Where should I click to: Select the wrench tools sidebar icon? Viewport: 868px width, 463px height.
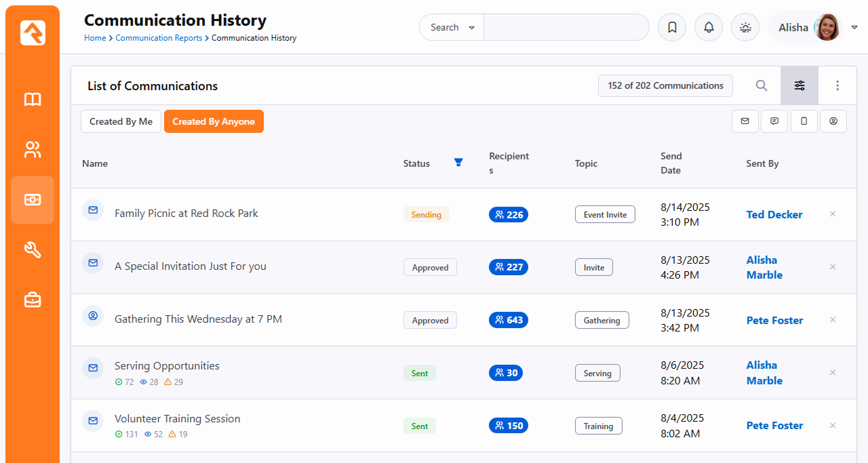(x=33, y=250)
